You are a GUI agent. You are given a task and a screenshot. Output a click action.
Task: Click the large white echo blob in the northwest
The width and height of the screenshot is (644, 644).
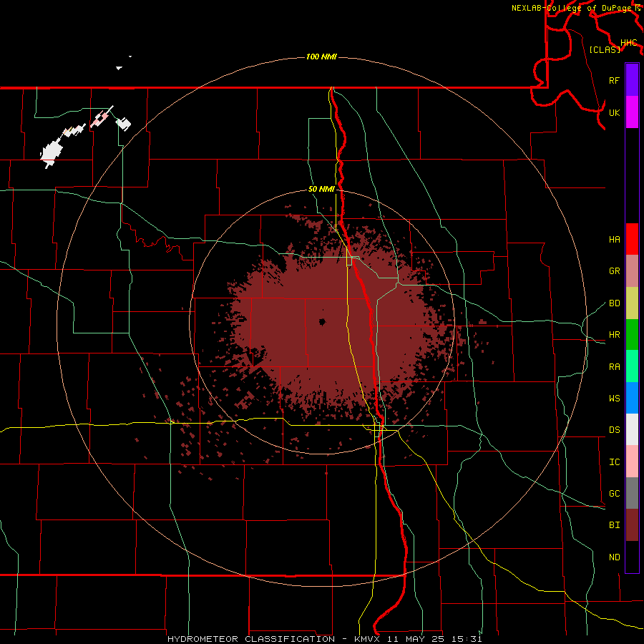[52, 152]
